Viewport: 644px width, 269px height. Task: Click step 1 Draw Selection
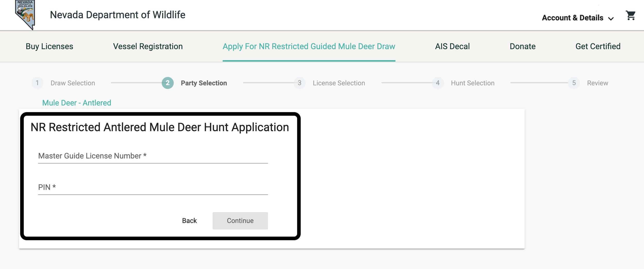(x=64, y=83)
